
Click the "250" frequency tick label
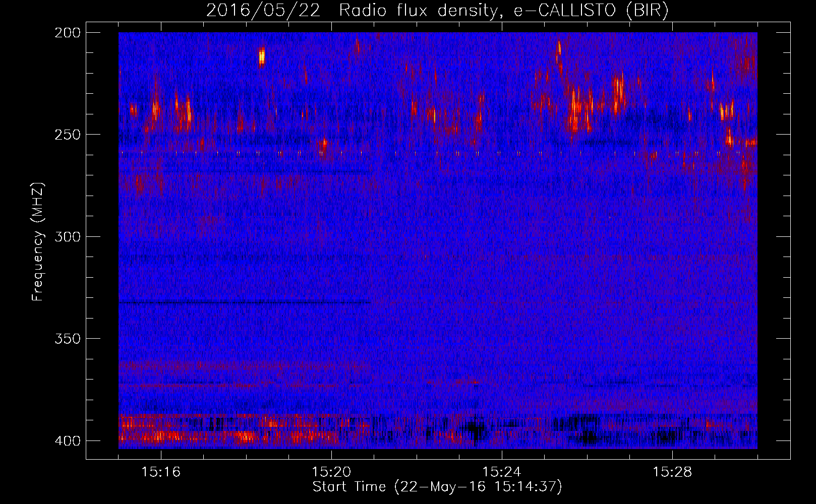(x=67, y=135)
